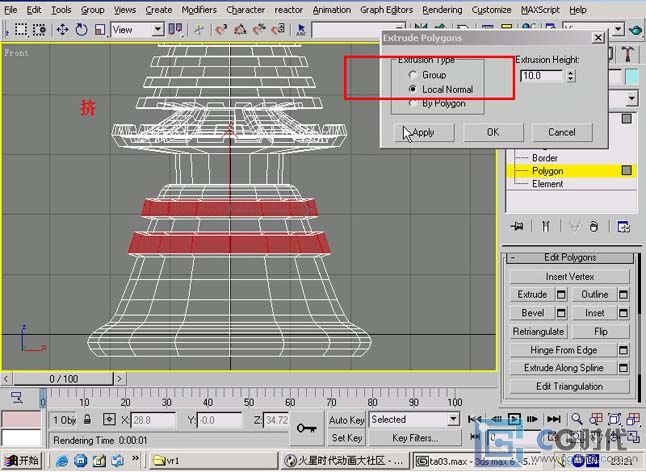This screenshot has height=472, width=646.
Task: Toggle the Percent Snap icon
Action: coord(259,30)
